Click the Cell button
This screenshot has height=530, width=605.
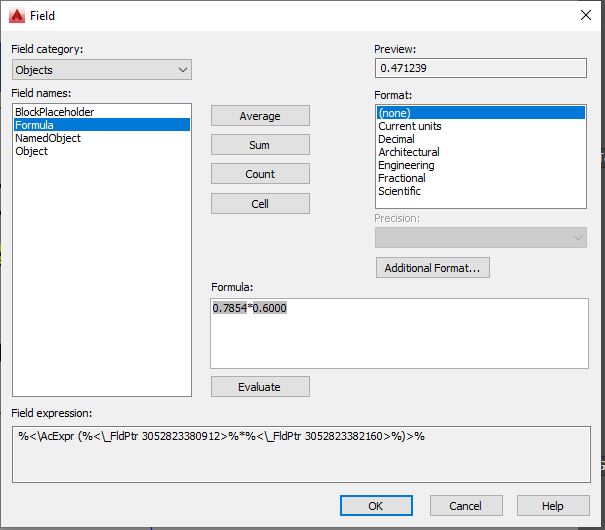click(260, 204)
